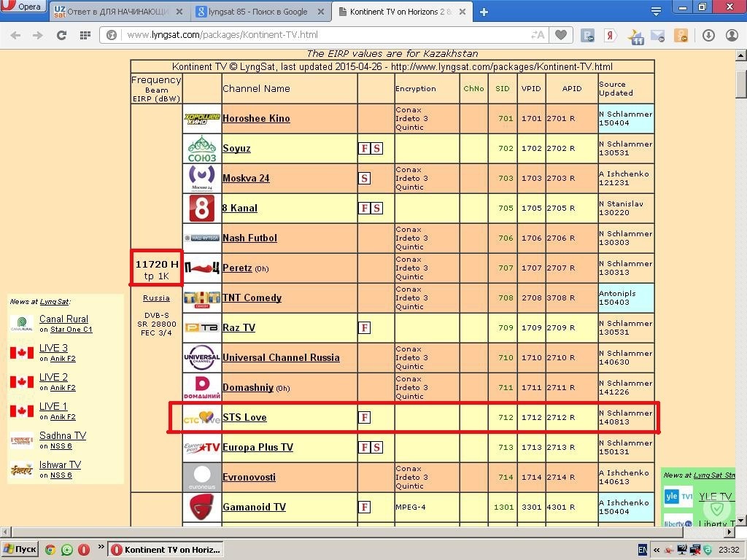Screen dimensions: 747x560
Task: Open the Star One C1 satellite link
Action: click(71, 330)
